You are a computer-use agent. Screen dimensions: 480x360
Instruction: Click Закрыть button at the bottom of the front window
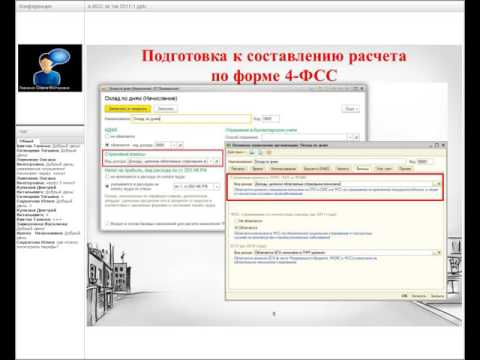click(x=437, y=296)
